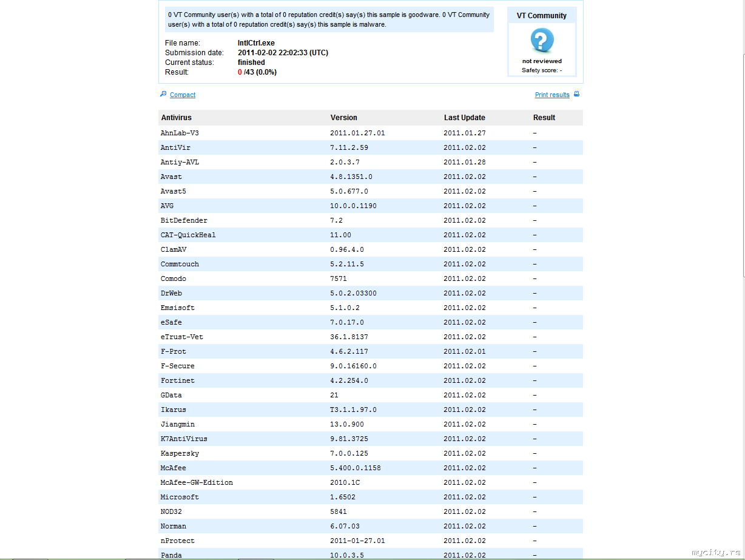Image resolution: width=745 pixels, height=560 pixels.
Task: Select the Kaspersky row name
Action: click(180, 453)
